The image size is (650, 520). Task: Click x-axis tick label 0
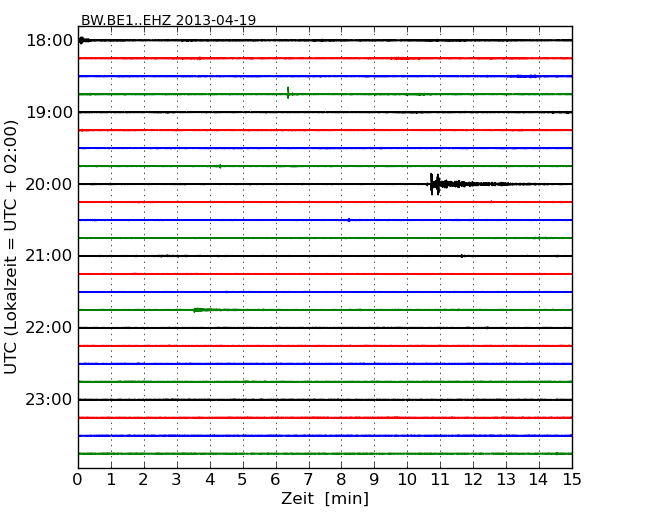point(78,480)
